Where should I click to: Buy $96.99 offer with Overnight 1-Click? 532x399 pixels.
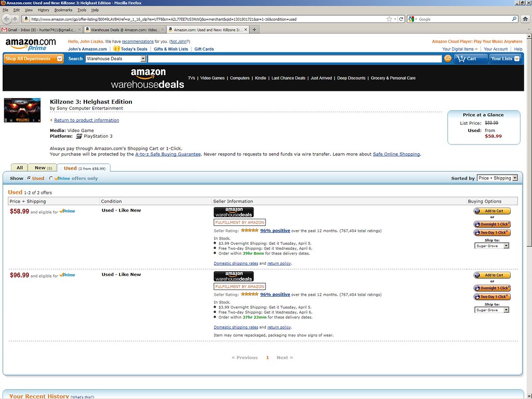tap(492, 288)
